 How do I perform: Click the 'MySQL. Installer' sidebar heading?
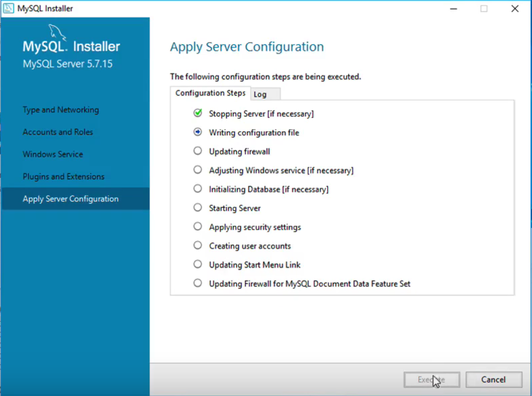pos(71,46)
